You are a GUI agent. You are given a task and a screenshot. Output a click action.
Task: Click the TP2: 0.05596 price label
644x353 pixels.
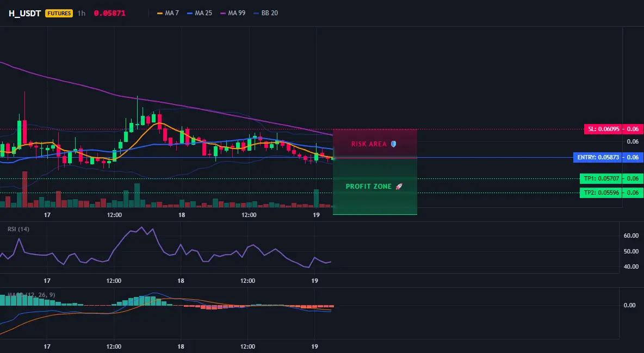[x=601, y=193]
